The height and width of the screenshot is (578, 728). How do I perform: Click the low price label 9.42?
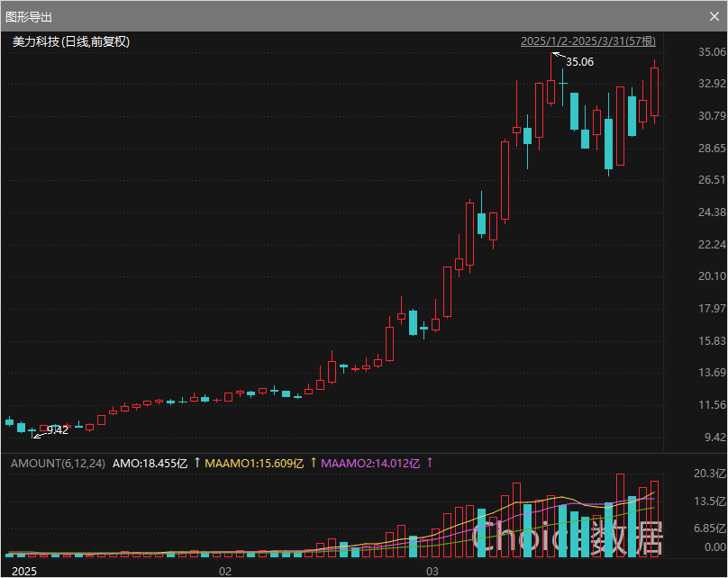coord(58,430)
